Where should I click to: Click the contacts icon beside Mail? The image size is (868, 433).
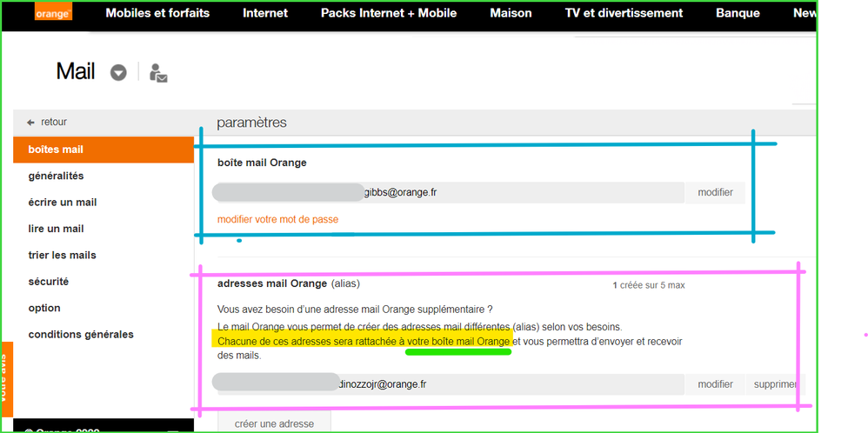click(157, 73)
